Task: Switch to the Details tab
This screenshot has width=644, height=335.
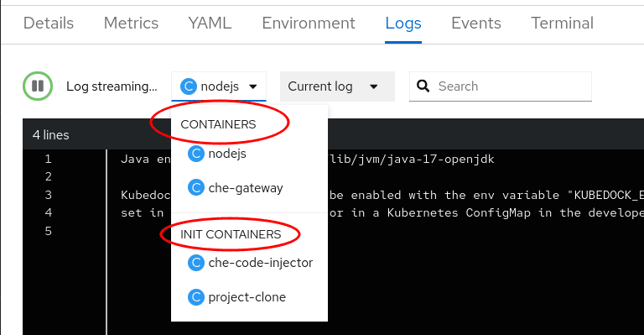Action: coord(49,23)
